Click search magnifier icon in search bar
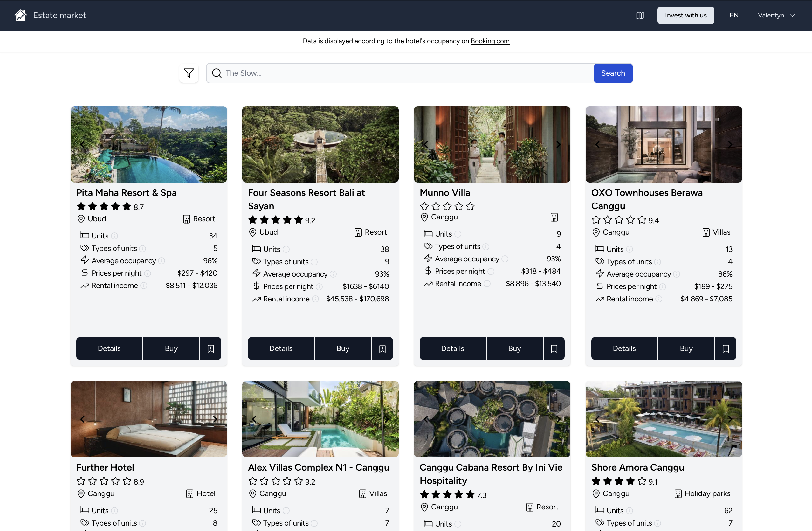Image resolution: width=812 pixels, height=531 pixels. pos(217,73)
